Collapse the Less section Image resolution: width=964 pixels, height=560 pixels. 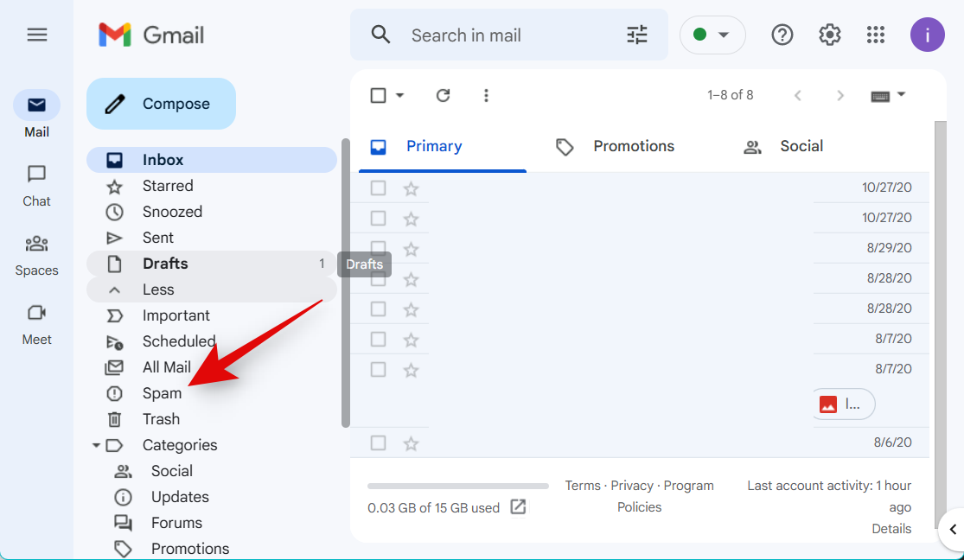(212, 290)
